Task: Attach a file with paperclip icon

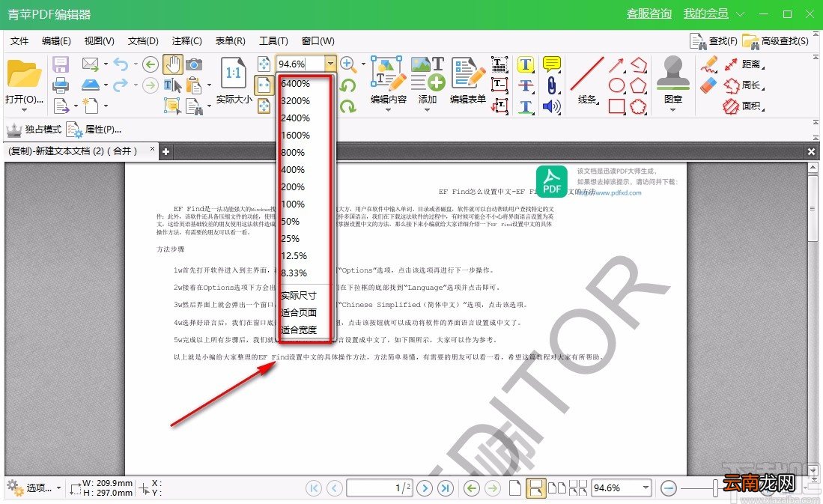Action: pyautogui.click(x=551, y=85)
